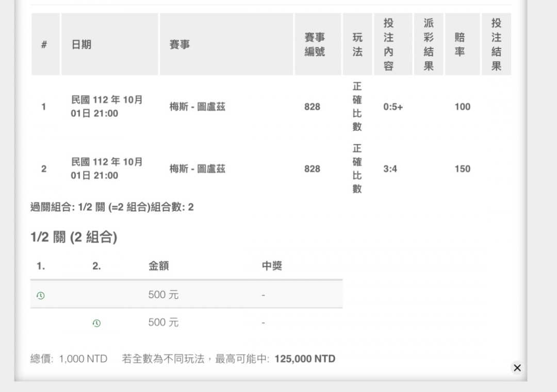Click the date cell in row 1
This screenshot has height=392, width=557.
coord(107,107)
